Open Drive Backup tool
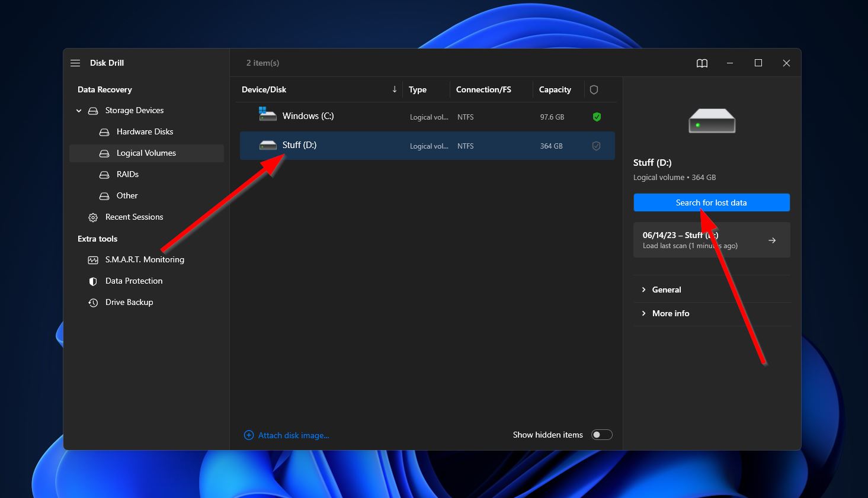The image size is (868, 498). (x=129, y=302)
